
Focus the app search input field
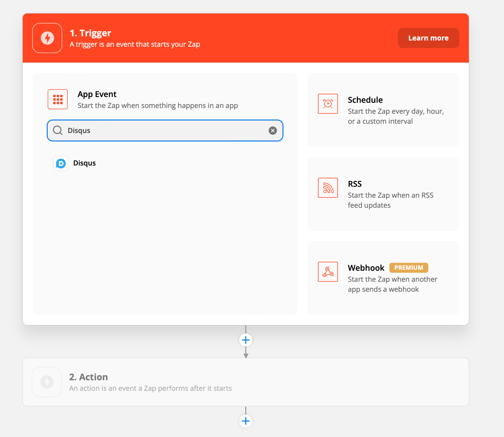point(165,130)
